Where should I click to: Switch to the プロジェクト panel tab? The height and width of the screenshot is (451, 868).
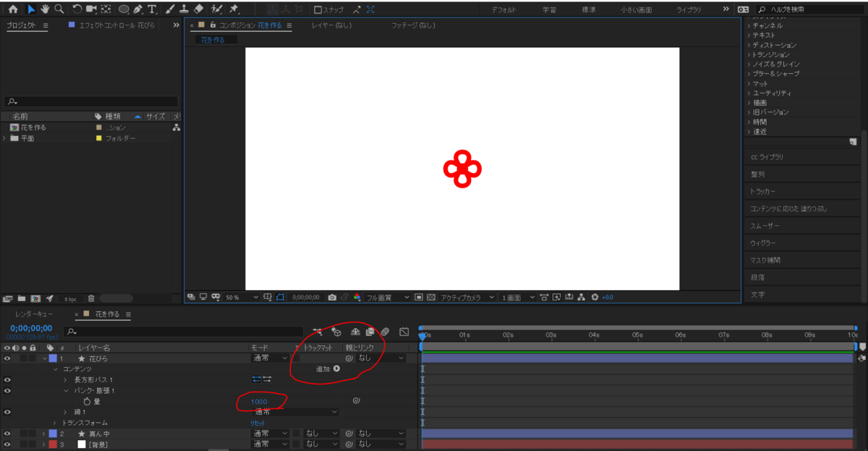click(x=22, y=25)
